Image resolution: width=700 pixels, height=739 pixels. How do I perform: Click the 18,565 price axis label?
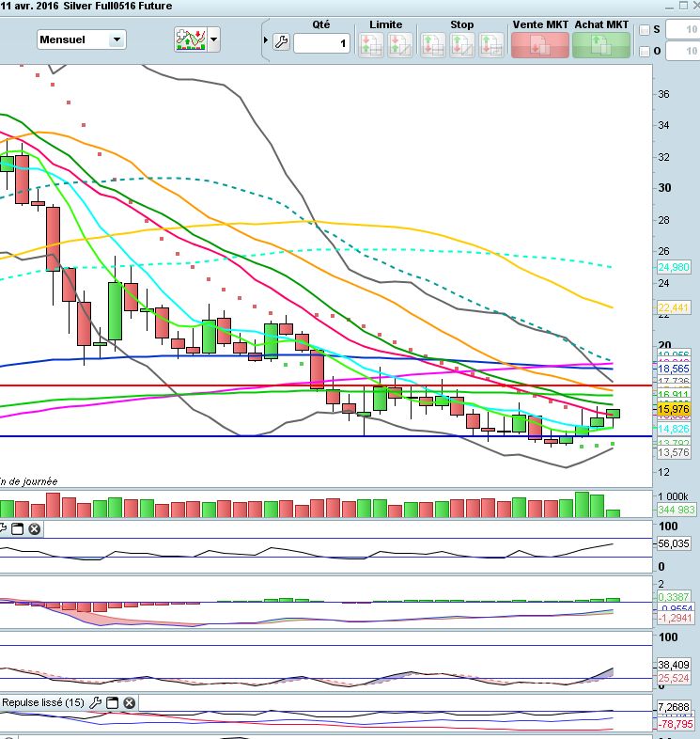point(674,369)
